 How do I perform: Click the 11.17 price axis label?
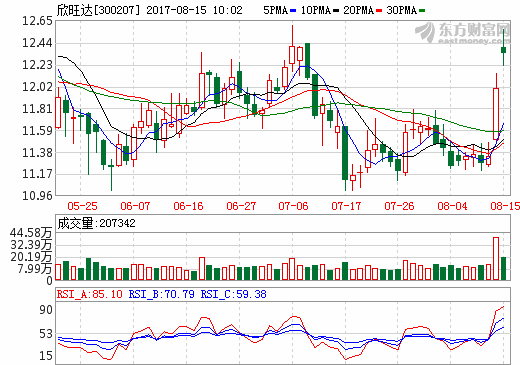point(37,174)
